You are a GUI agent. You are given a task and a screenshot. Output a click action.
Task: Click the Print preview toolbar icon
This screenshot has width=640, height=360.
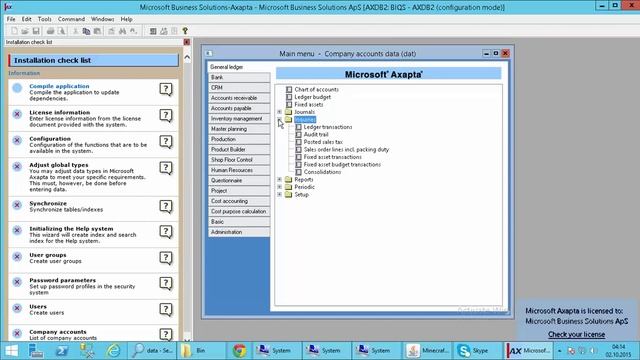point(61,31)
